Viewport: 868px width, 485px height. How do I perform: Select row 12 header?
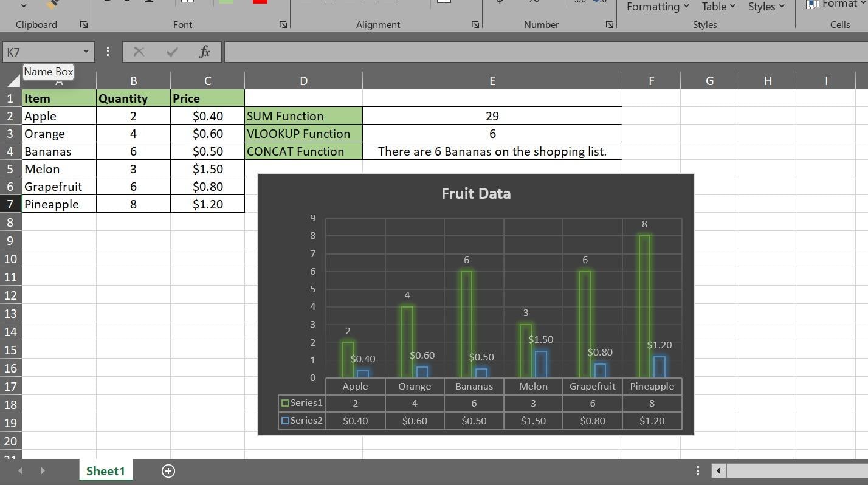(10, 295)
